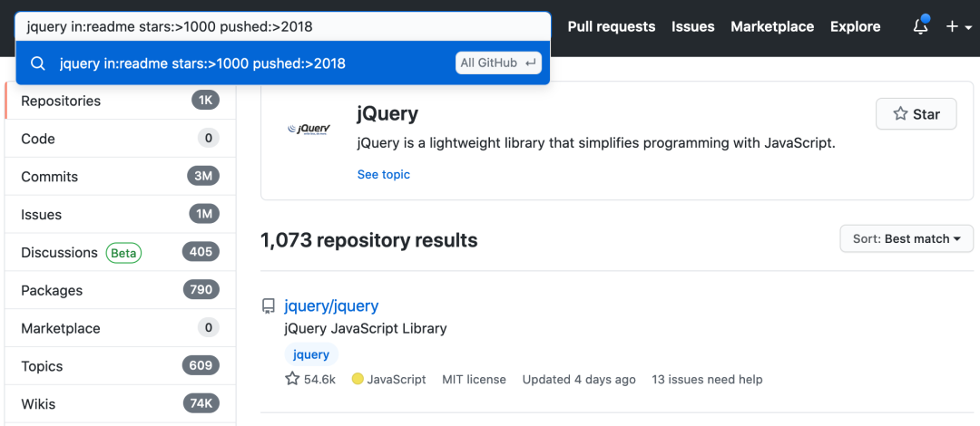Select Topics in the results sidebar
This screenshot has width=980, height=426.
[x=121, y=366]
